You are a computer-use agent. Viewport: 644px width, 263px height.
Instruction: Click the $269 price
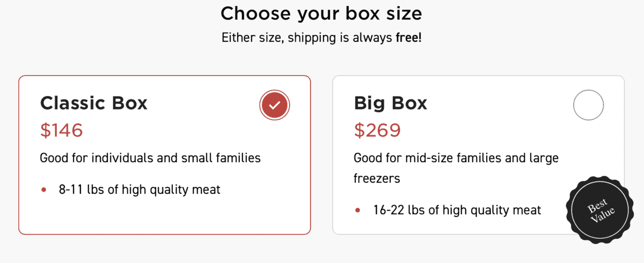377,130
